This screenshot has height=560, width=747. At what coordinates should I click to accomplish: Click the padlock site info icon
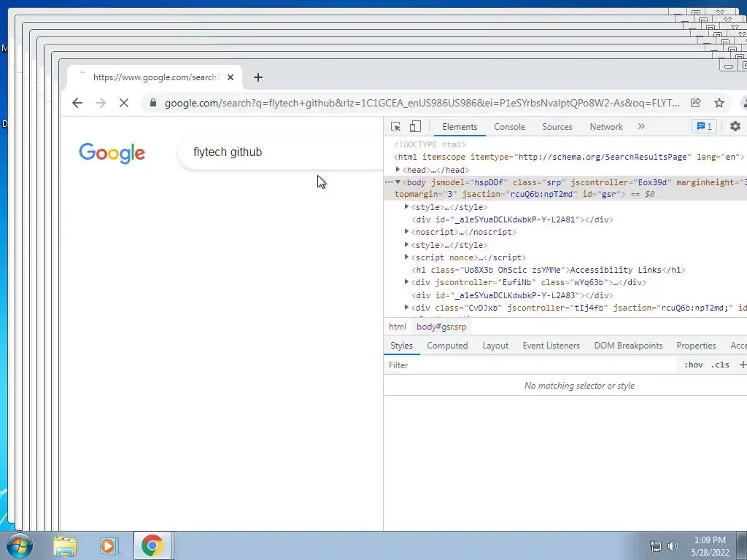pos(153,103)
